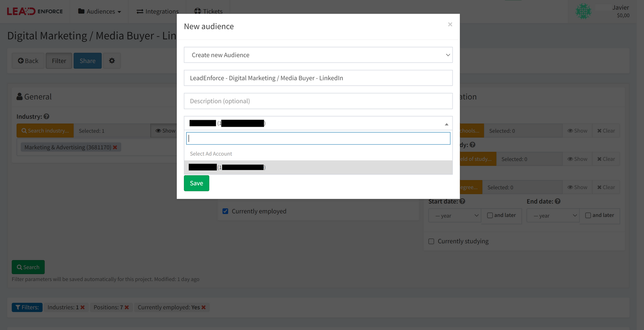Open Industry help tooltip icon
The height and width of the screenshot is (330, 644).
(x=46, y=117)
